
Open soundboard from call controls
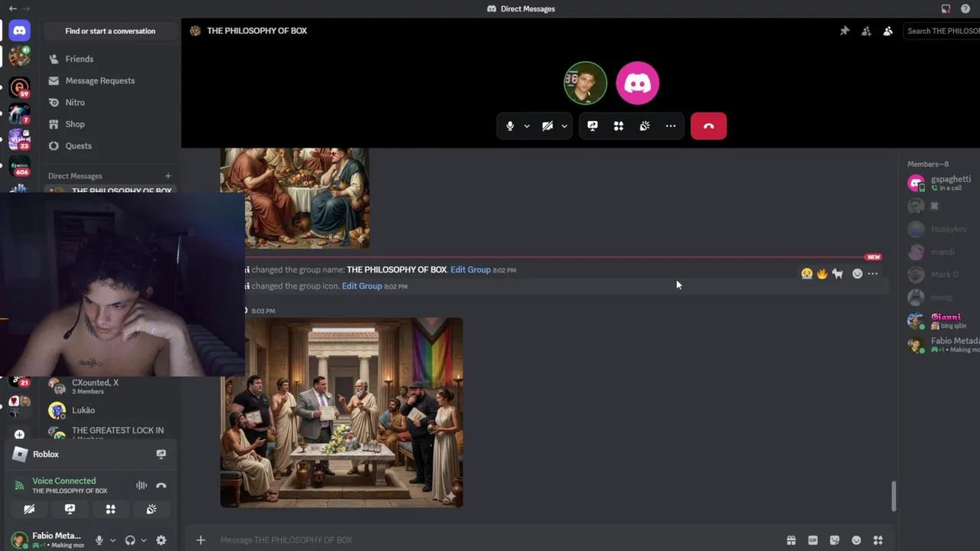[645, 126]
